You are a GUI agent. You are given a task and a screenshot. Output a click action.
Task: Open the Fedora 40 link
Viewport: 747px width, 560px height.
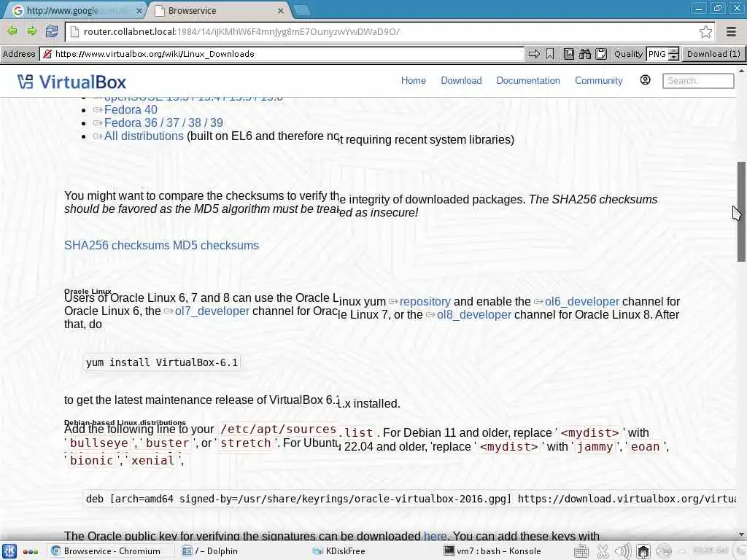coord(131,109)
